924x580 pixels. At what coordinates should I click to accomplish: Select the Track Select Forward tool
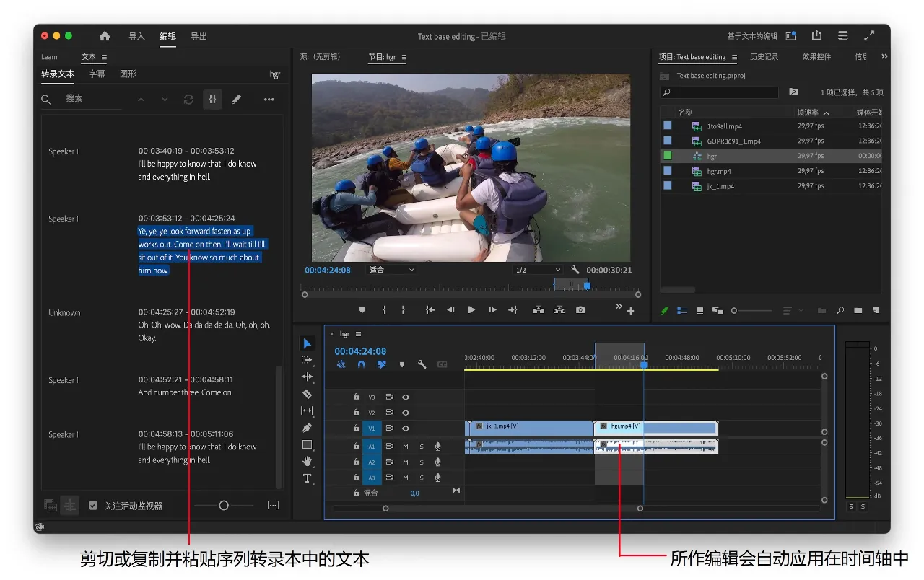pyautogui.click(x=307, y=360)
